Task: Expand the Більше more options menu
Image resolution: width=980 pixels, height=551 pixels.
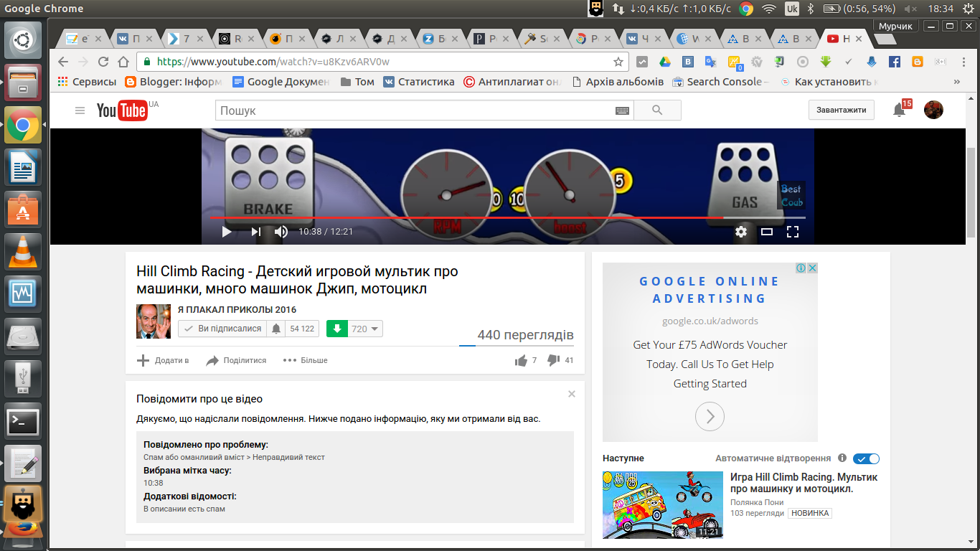Action: click(x=305, y=360)
